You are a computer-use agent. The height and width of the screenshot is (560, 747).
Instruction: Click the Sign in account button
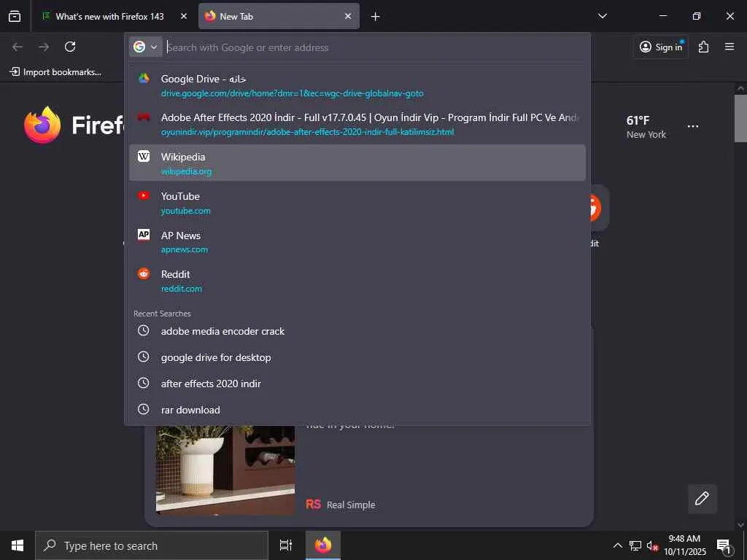pos(661,47)
